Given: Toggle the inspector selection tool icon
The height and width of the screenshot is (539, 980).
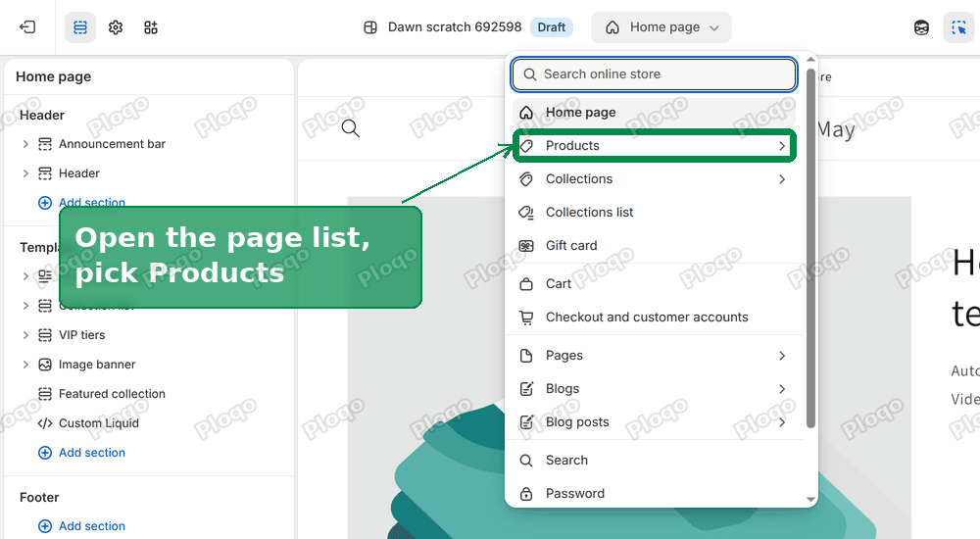Looking at the screenshot, I should click(x=958, y=27).
